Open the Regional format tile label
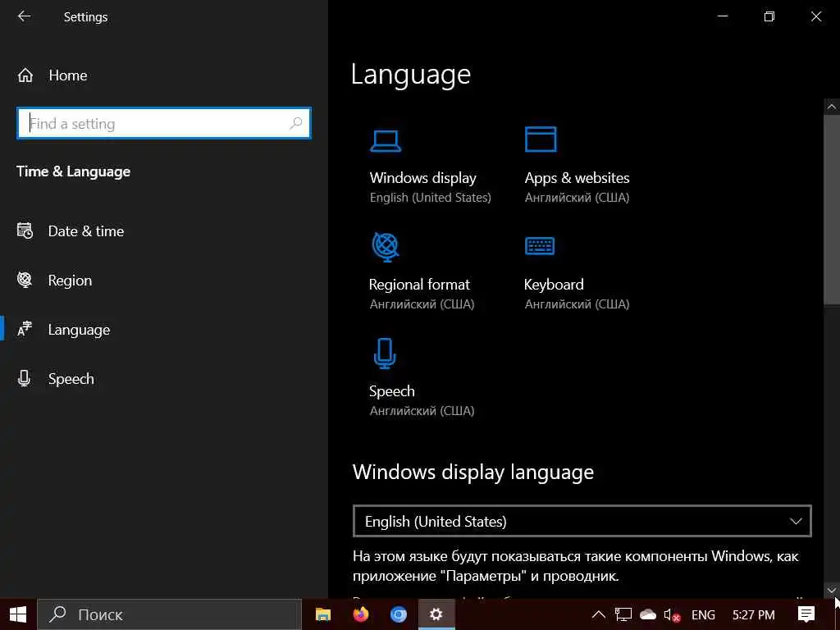Viewport: 840px width, 630px height. click(419, 284)
